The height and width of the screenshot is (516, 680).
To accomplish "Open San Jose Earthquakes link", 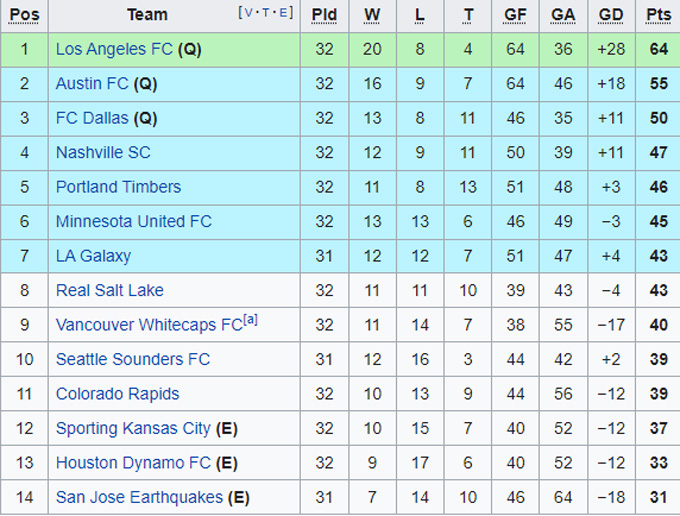I will click(139, 497).
